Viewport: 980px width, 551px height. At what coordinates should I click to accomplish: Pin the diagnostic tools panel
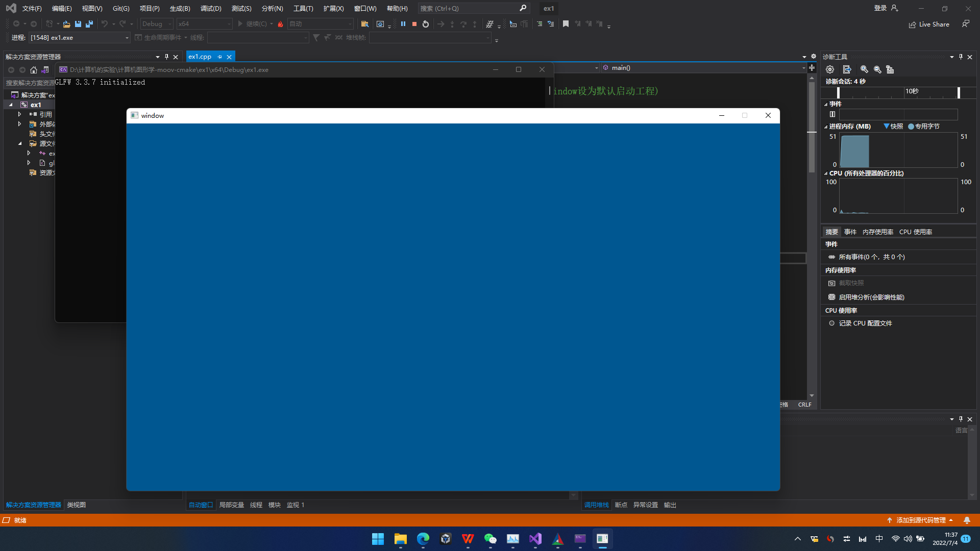(x=961, y=57)
